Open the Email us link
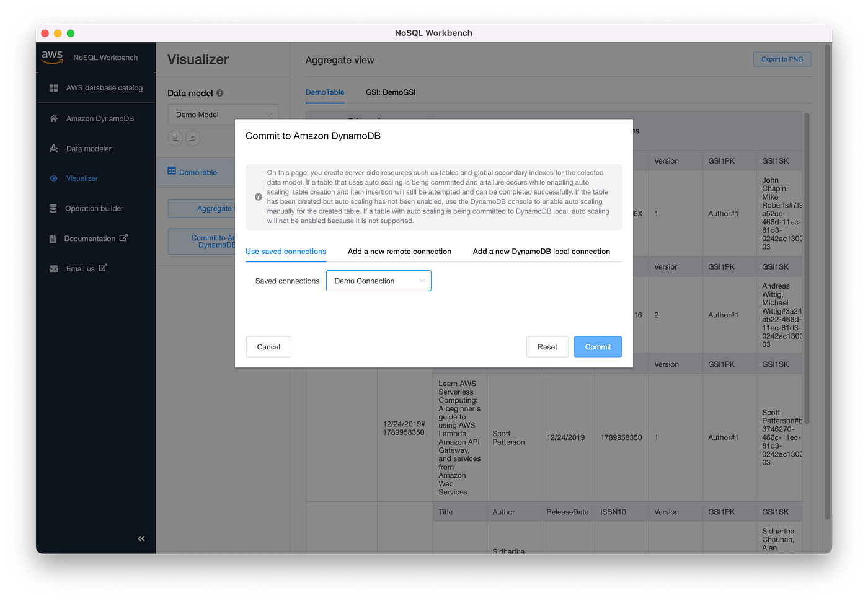 (81, 269)
